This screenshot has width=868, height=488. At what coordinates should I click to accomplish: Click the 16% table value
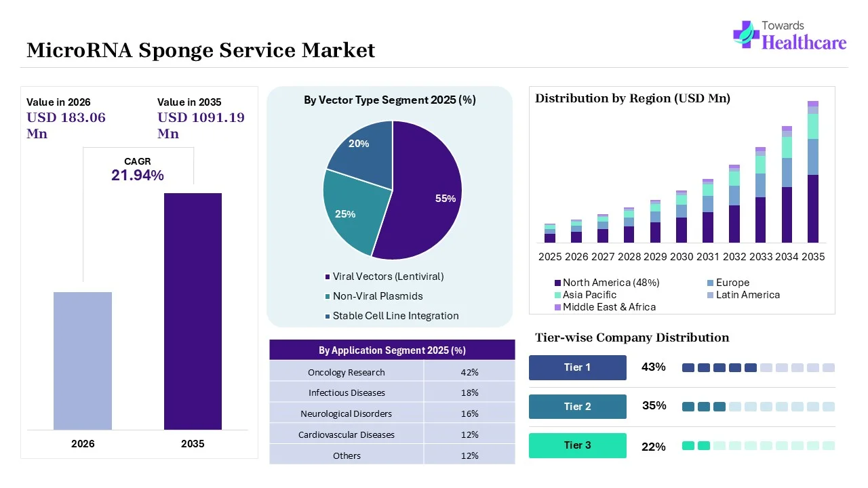click(x=469, y=413)
